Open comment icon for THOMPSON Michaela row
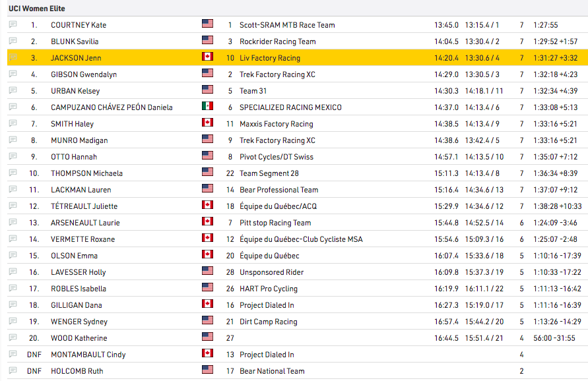Viewport: 588px width, 381px height. [x=13, y=173]
